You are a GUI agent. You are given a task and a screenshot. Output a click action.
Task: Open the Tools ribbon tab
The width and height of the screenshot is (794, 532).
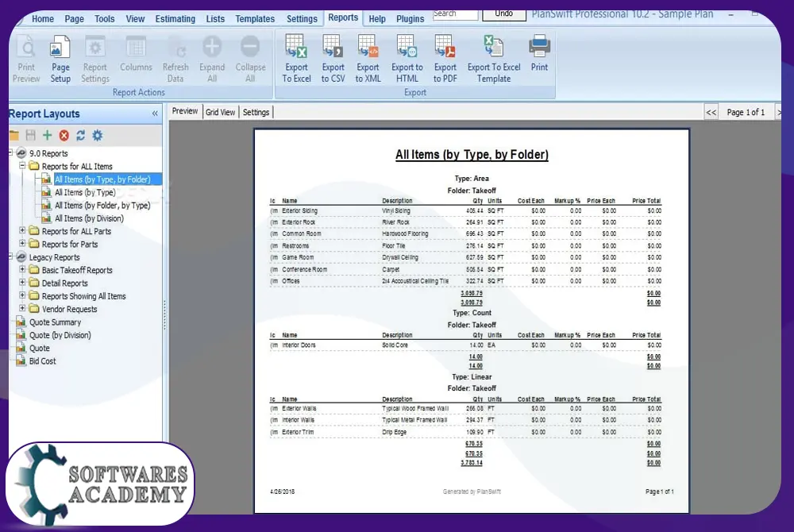click(x=104, y=19)
